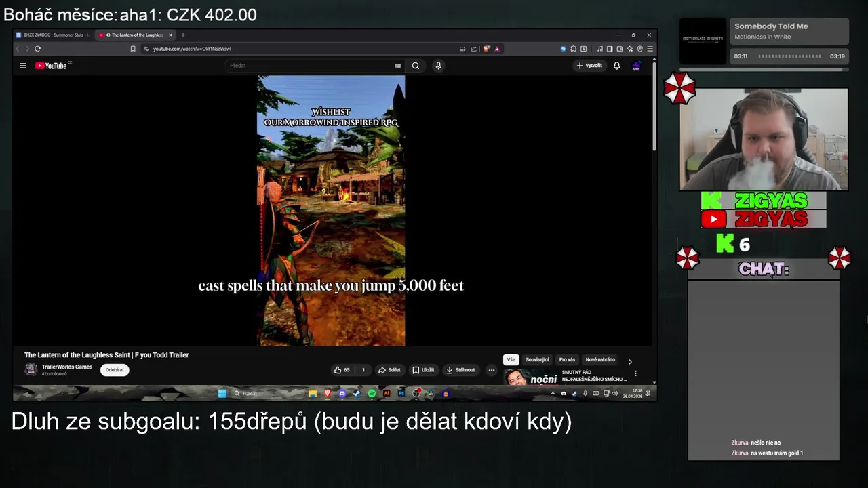The width and height of the screenshot is (868, 488).
Task: Switch to BHZX Summoner Stats tab
Action: coord(53,35)
